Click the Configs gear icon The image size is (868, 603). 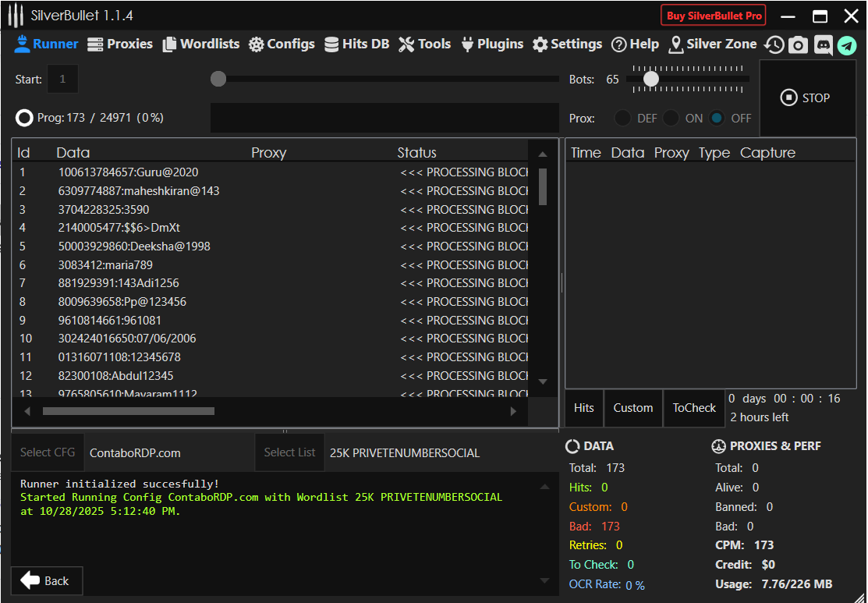256,44
